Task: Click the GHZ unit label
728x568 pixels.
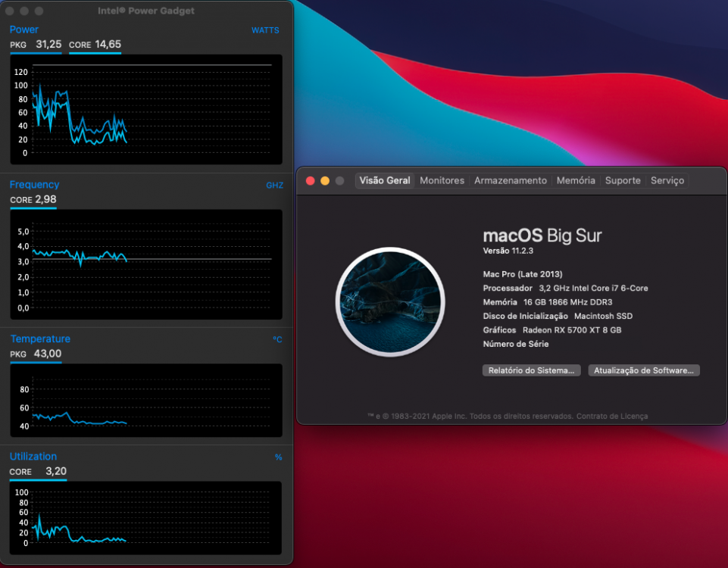Action: tap(274, 186)
